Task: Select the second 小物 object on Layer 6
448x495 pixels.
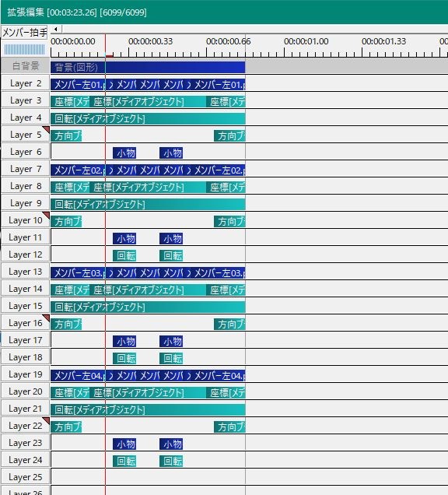Action: (171, 153)
